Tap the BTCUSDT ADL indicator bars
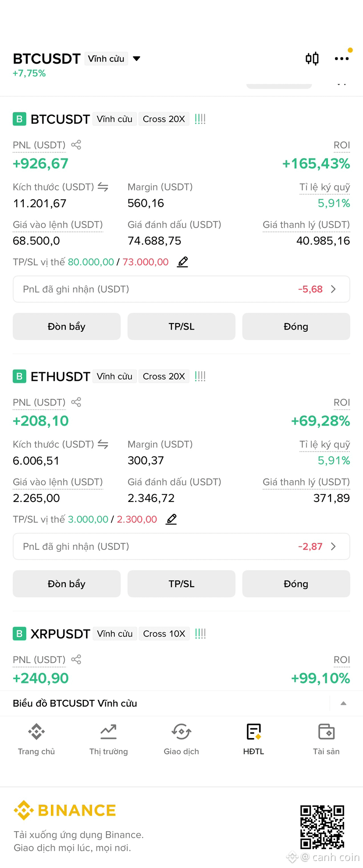Viewport: 363px width, 868px height. (x=200, y=119)
